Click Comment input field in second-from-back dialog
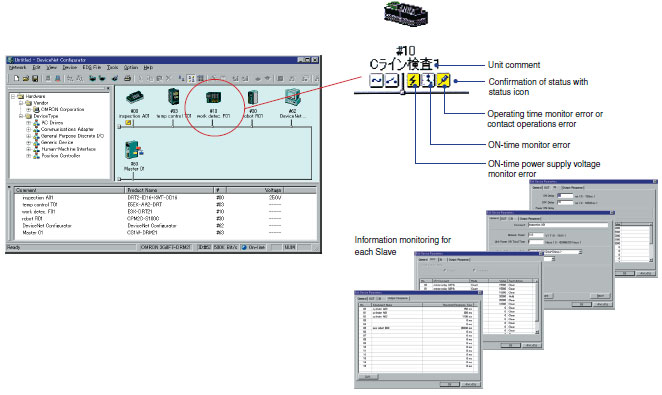 [x=568, y=225]
